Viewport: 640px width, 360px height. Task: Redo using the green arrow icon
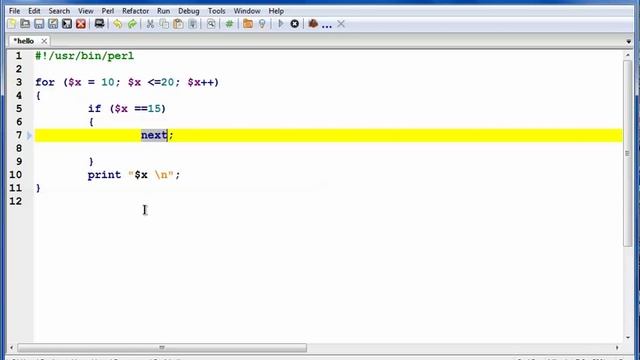click(x=132, y=24)
